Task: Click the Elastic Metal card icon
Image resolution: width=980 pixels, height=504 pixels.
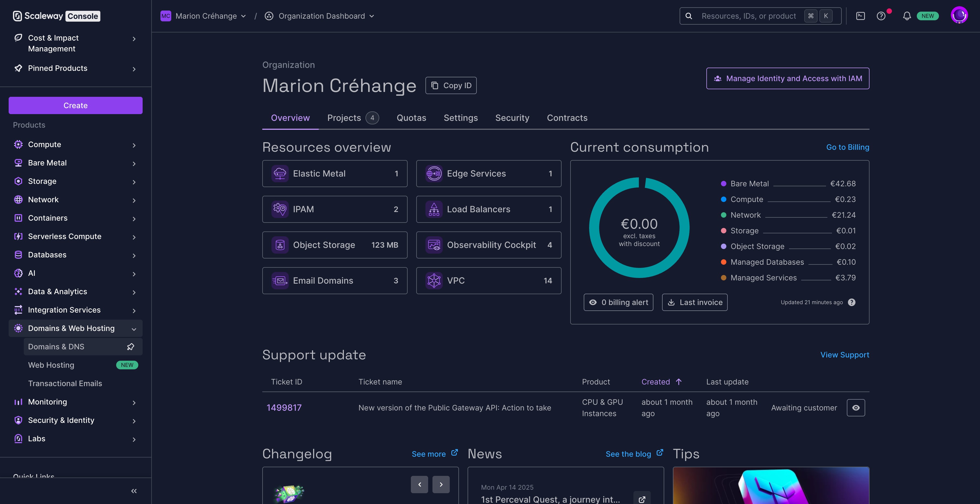Action: pyautogui.click(x=280, y=174)
